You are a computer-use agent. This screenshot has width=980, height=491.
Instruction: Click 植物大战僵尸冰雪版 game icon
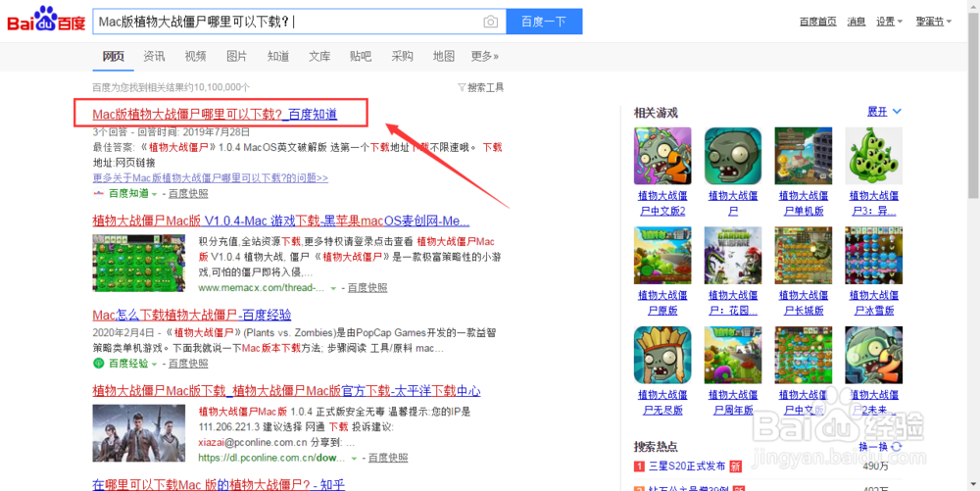coord(874,256)
